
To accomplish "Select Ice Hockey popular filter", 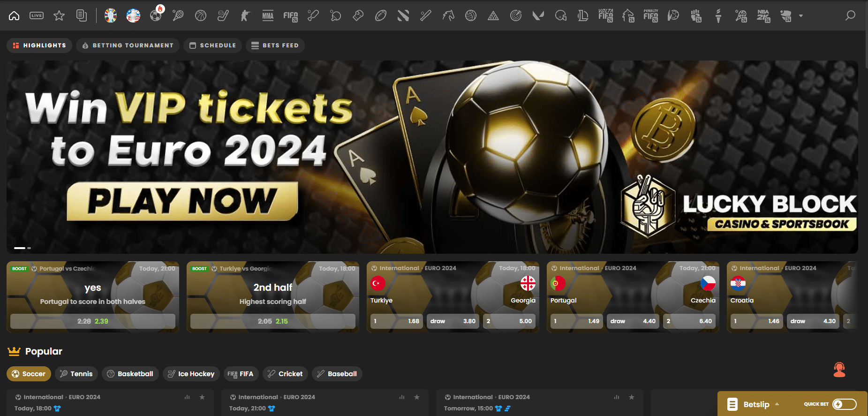I will pos(191,374).
